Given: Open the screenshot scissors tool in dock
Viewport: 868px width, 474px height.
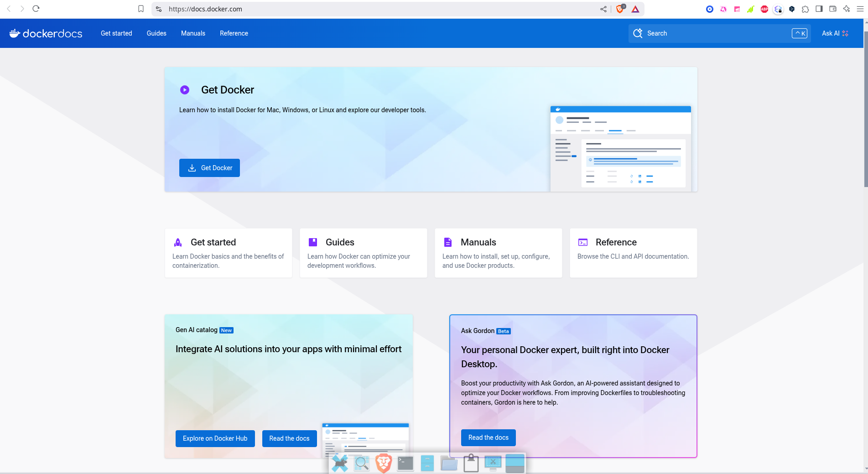Looking at the screenshot, I should (493, 463).
